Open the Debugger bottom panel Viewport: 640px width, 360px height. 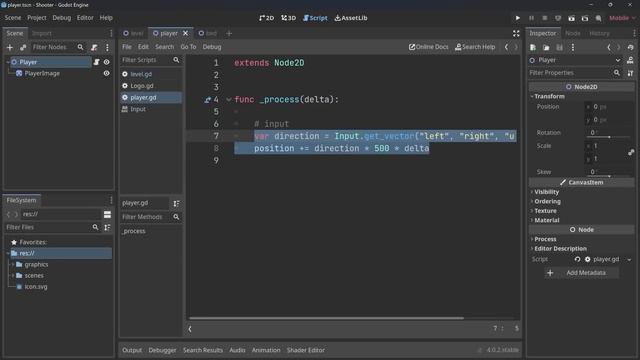tap(162, 350)
